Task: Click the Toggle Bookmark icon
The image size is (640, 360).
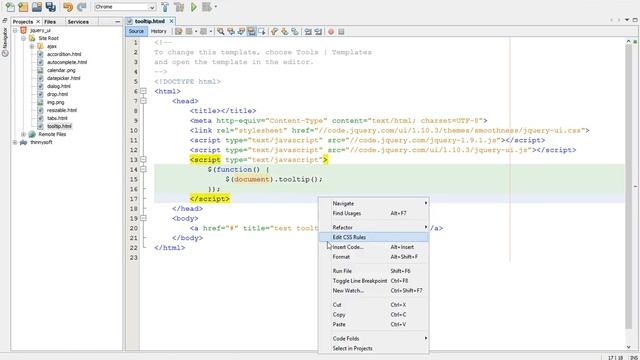Action: pyautogui.click(x=295, y=31)
